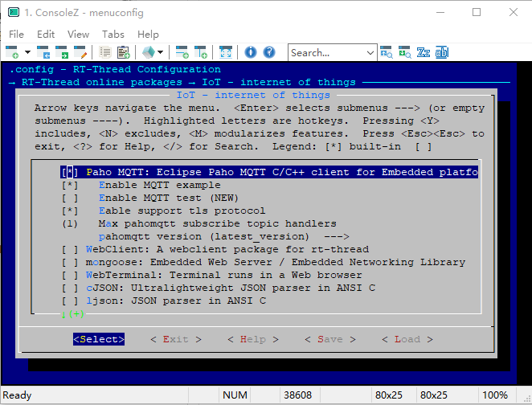Toggle the Paho MQTT package checkbox
Viewport: 532px width, 405px height.
pos(70,172)
